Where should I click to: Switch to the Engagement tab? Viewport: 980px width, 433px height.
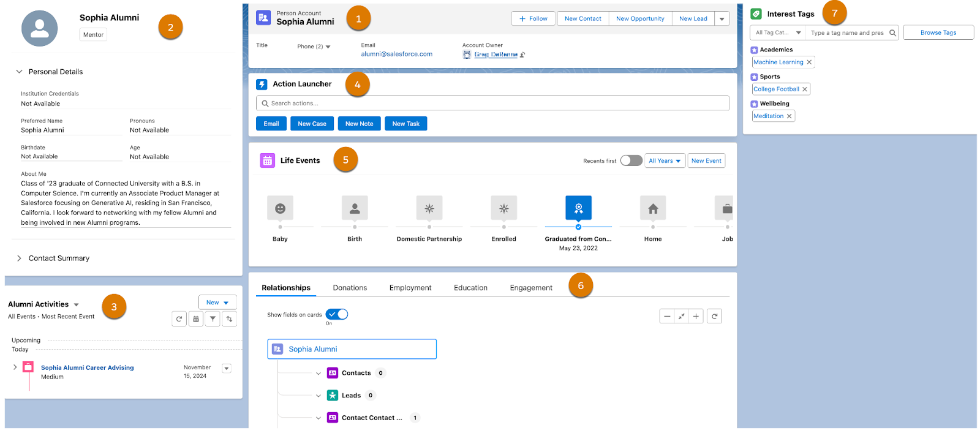coord(531,288)
